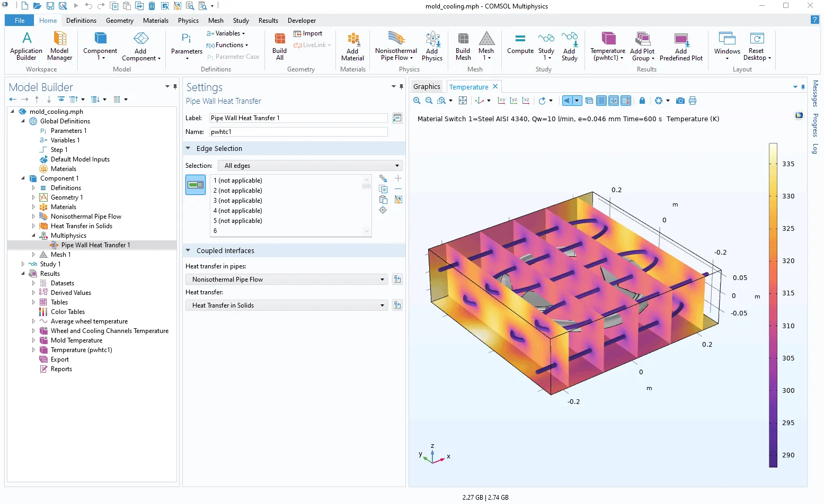Viewport: 824px width, 504px height.
Task: Collapse the Coupled Interfaces section
Action: coord(188,251)
